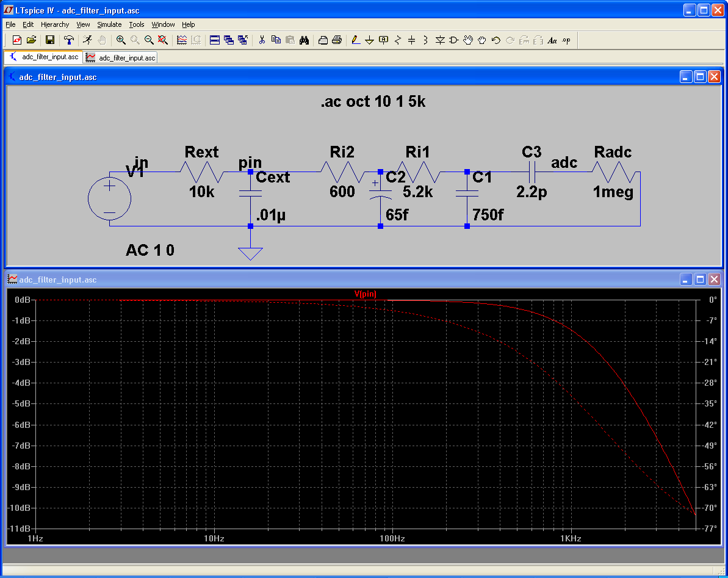Insert a SPICE directive with .op

pyautogui.click(x=567, y=40)
